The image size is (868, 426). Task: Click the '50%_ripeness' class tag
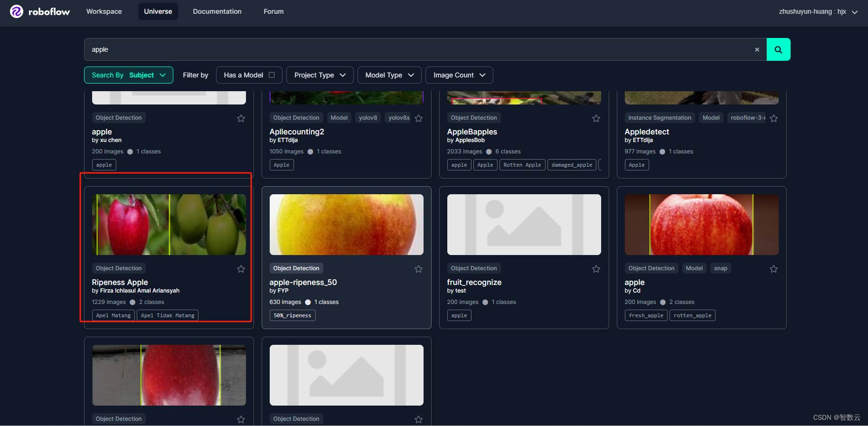pyautogui.click(x=292, y=315)
